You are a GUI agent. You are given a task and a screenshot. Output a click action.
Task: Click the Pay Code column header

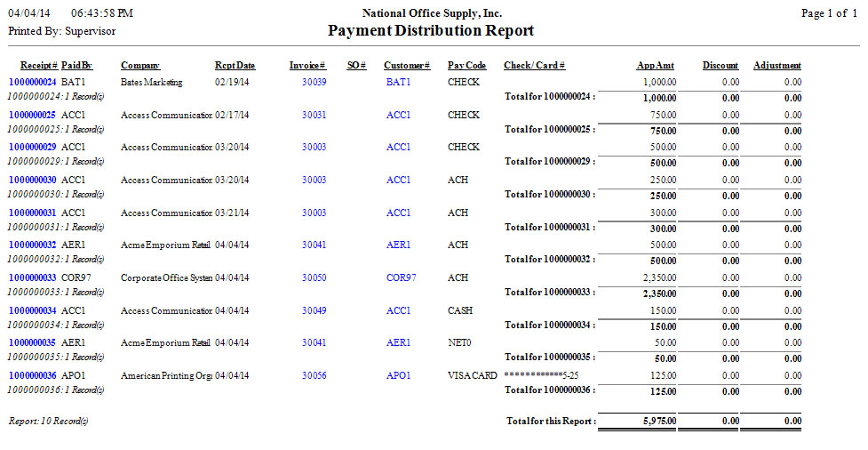pos(466,66)
